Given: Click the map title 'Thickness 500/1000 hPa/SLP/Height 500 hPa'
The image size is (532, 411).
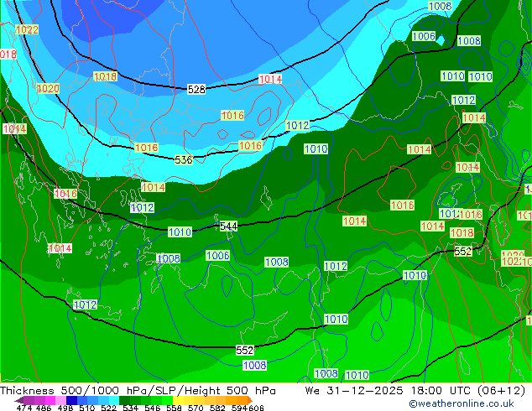Looking at the screenshot, I should (138, 391).
